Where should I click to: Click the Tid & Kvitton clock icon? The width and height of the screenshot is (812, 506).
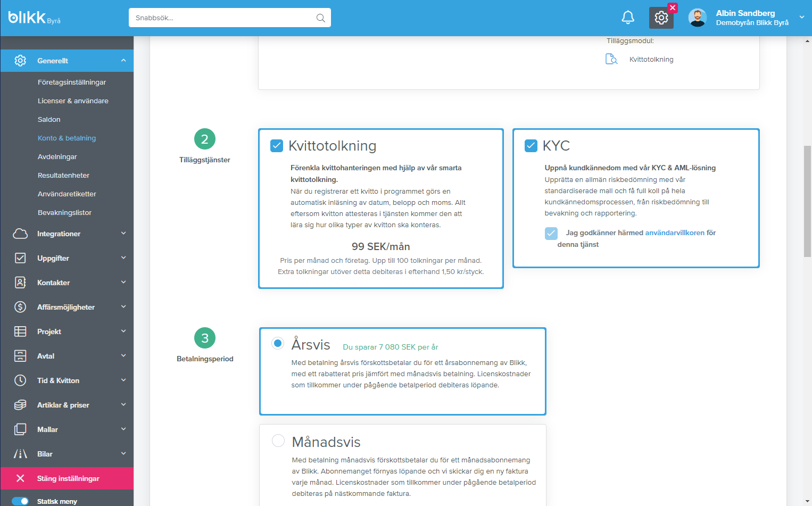pos(20,380)
